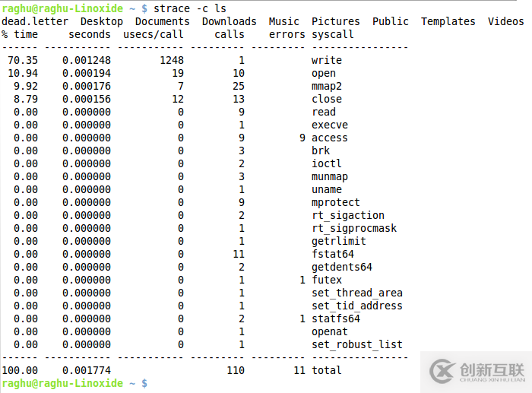Viewport: 532px width, 393px height.
Task: Select the 'mmap2' syscall name
Action: pos(327,86)
